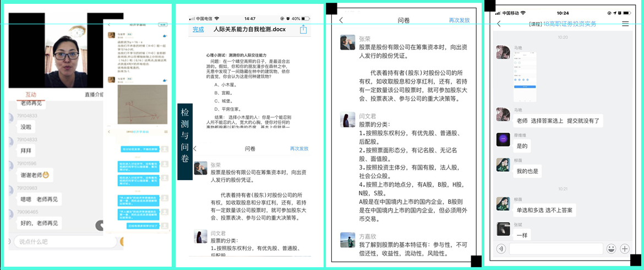Tap 张荣's avatar in the large questionnaire panel
Screen dimensions: 644x270
click(347, 42)
